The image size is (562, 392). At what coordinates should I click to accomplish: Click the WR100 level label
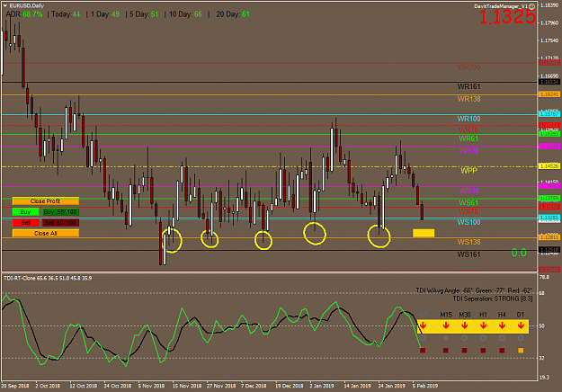pos(468,119)
